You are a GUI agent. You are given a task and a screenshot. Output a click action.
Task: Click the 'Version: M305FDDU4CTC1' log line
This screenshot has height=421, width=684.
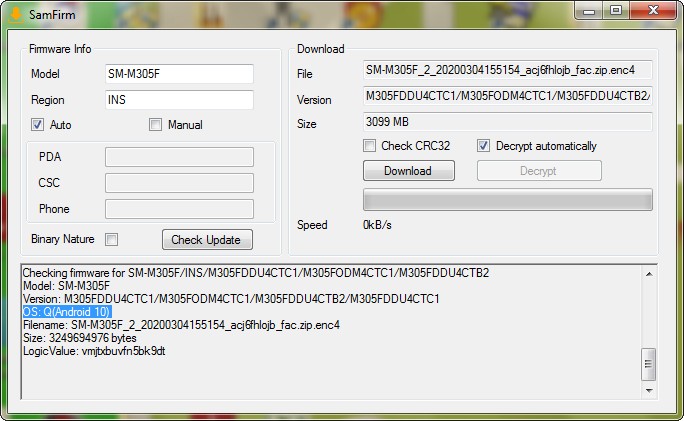(231, 299)
